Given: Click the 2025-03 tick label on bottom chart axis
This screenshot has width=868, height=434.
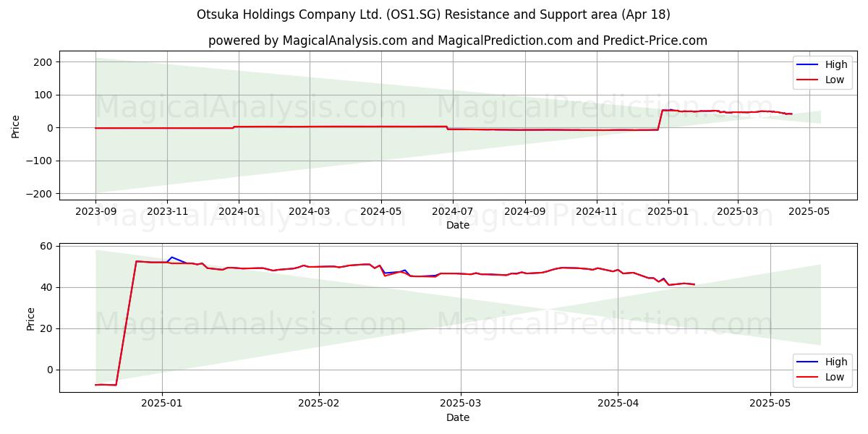Looking at the screenshot, I should click(x=461, y=404).
